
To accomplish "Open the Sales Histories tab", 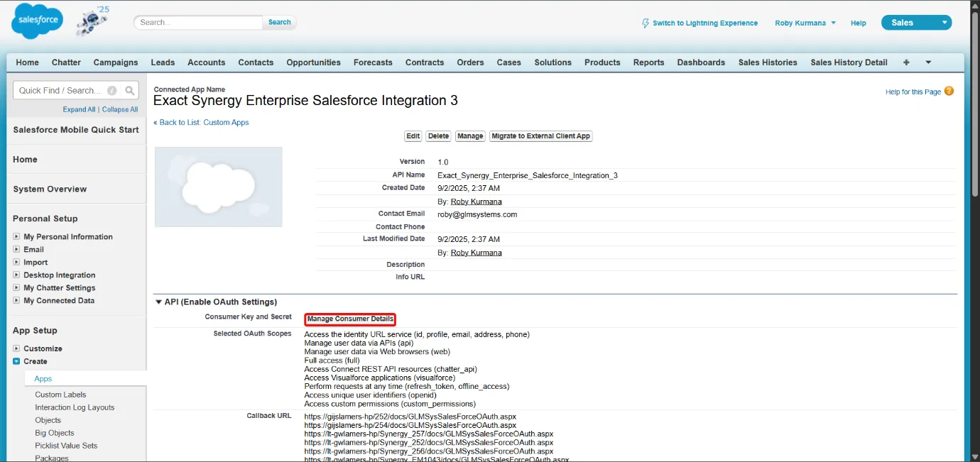I will pyautogui.click(x=768, y=62).
